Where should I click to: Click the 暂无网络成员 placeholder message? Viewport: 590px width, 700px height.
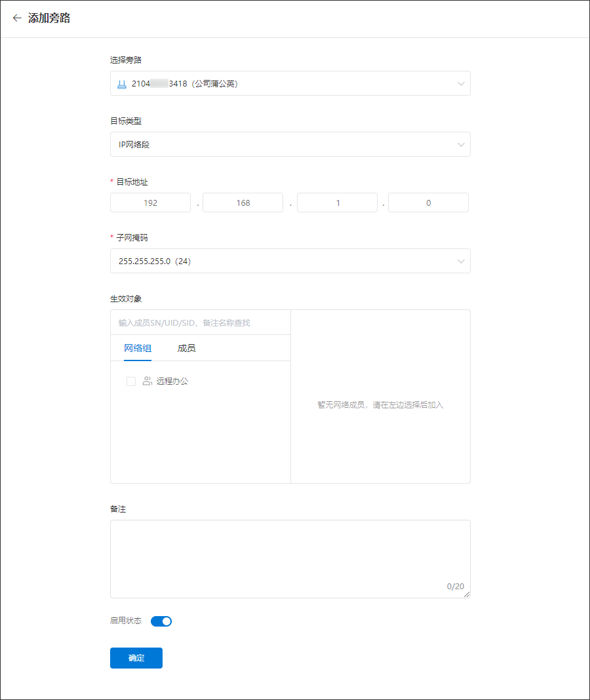[x=380, y=405]
